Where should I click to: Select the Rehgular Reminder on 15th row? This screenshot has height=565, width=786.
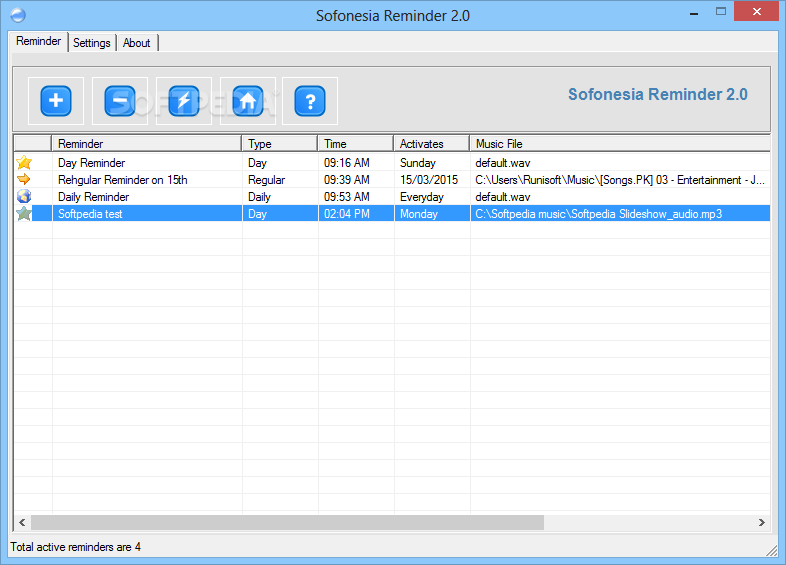pos(122,180)
